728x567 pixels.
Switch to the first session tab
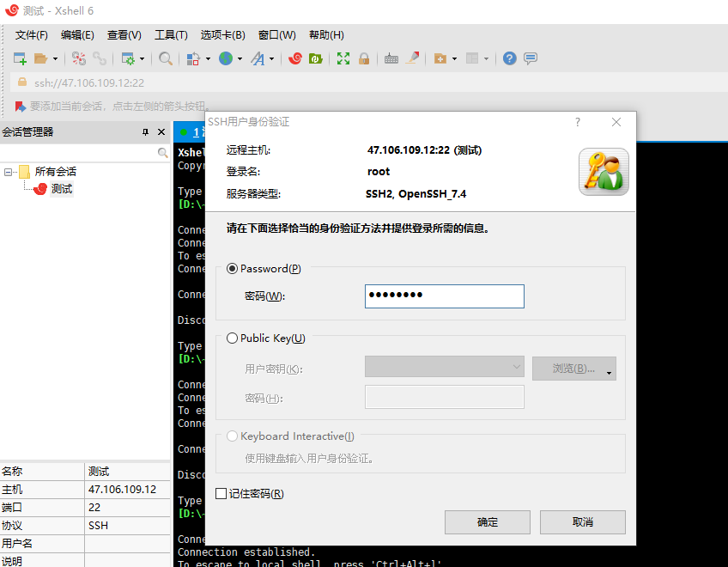click(x=190, y=132)
